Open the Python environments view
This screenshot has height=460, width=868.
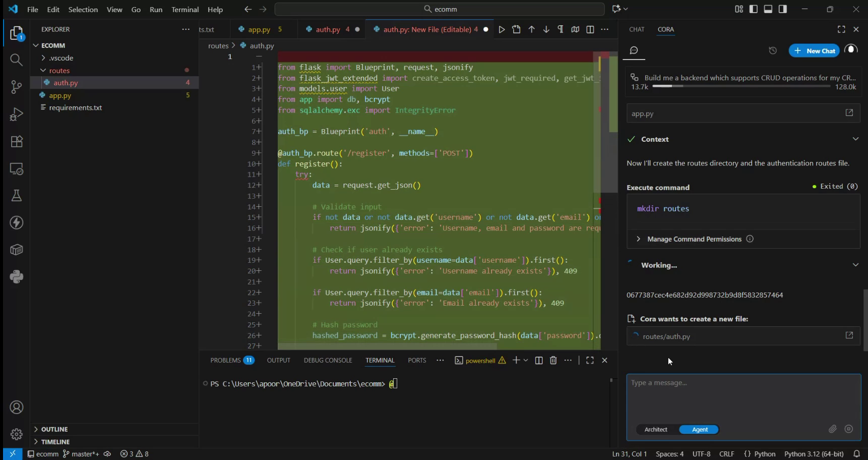(16, 276)
